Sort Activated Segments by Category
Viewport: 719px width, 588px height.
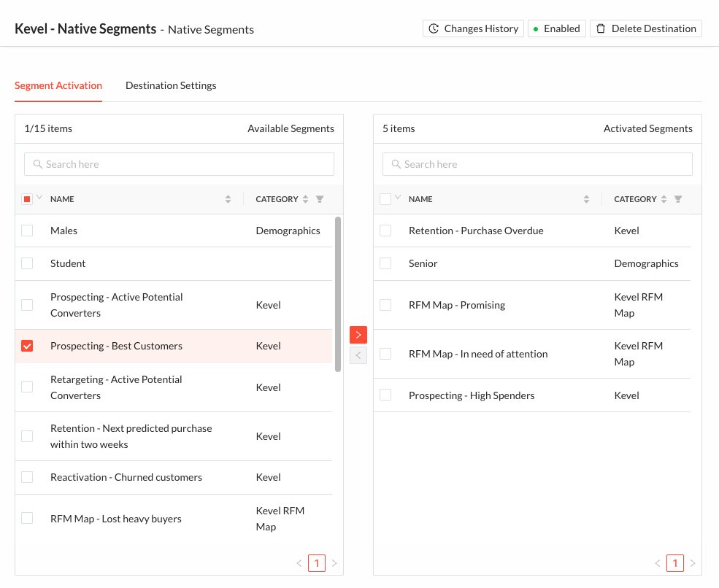[664, 199]
